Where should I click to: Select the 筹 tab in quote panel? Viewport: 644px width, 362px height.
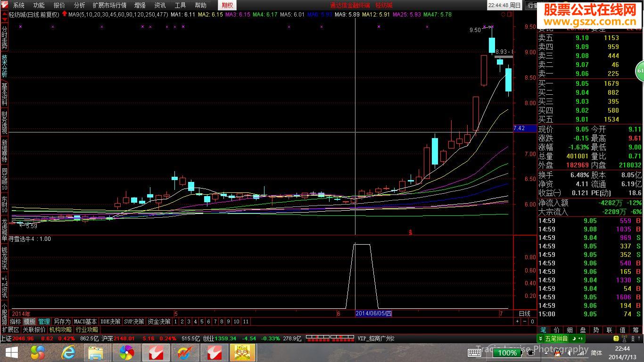click(x=636, y=330)
